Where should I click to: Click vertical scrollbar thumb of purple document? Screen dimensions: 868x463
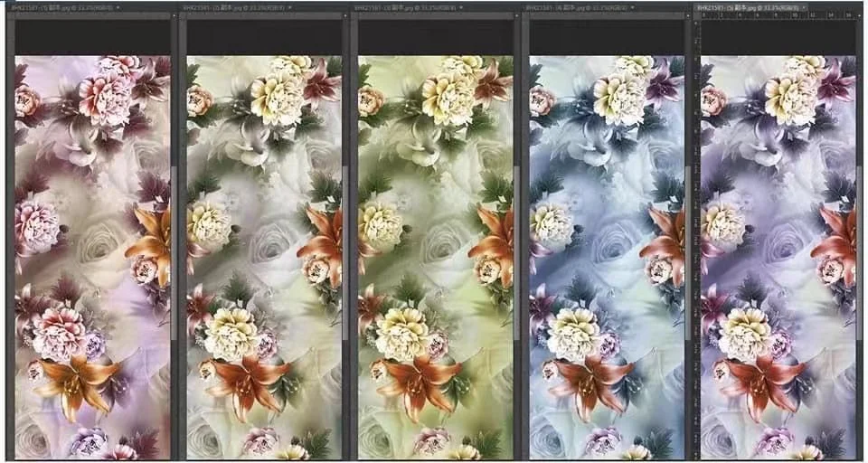[860, 252]
